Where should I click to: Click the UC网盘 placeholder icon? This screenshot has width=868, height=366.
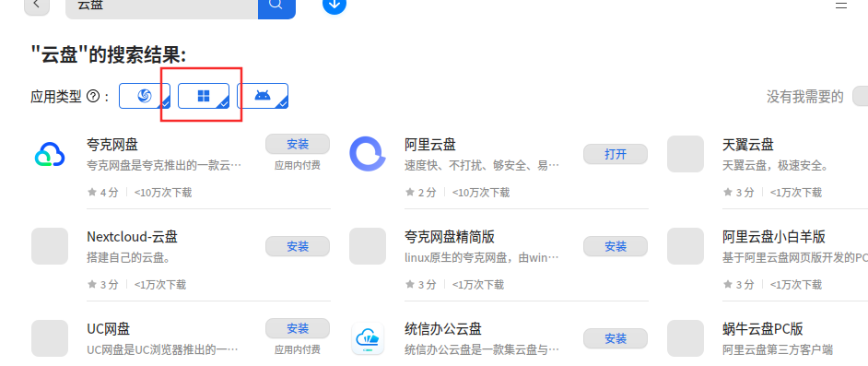50,338
